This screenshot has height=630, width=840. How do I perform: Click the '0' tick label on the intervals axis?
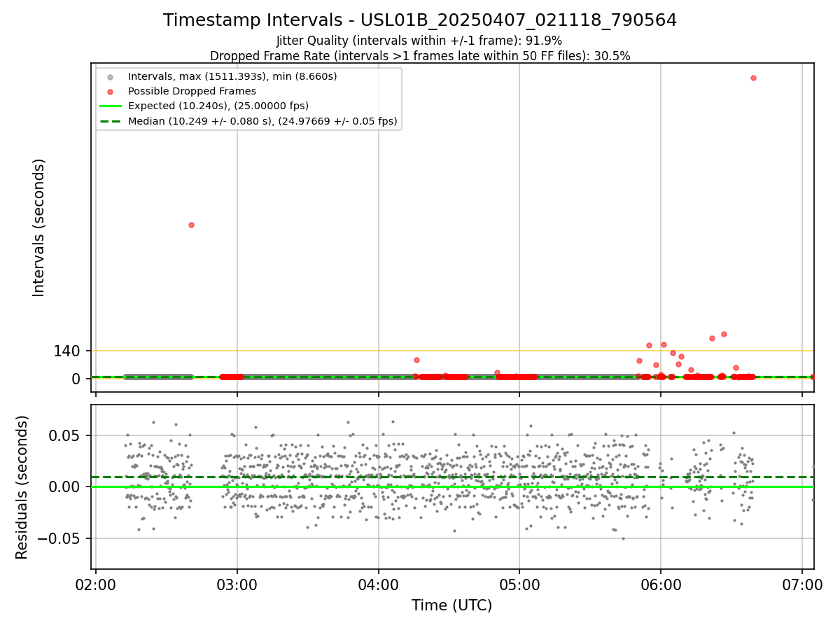pos(77,379)
